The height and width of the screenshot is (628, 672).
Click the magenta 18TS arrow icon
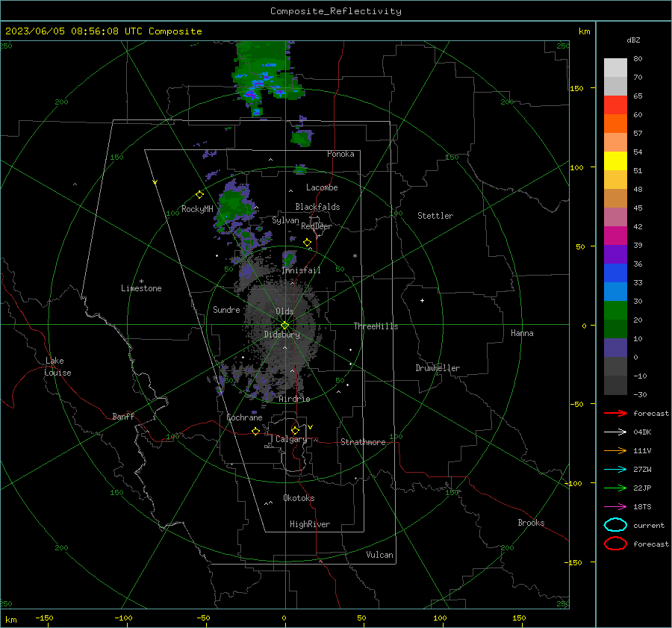point(615,507)
